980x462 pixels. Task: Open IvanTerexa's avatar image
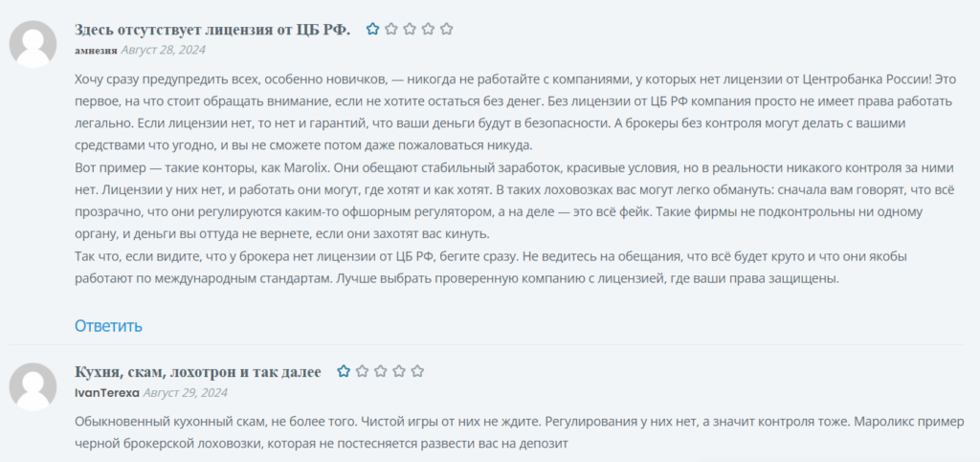(33, 386)
